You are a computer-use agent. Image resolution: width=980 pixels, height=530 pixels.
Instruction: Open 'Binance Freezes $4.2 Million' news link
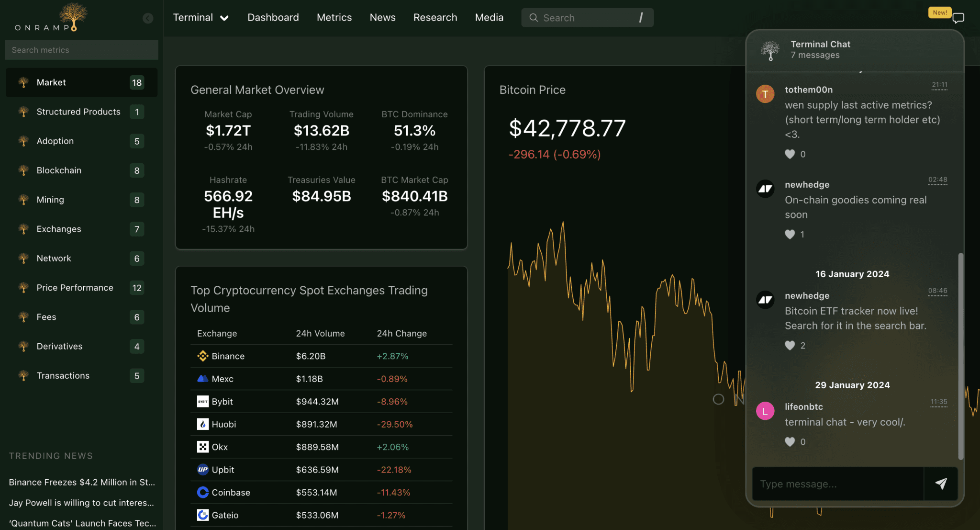coord(82,482)
